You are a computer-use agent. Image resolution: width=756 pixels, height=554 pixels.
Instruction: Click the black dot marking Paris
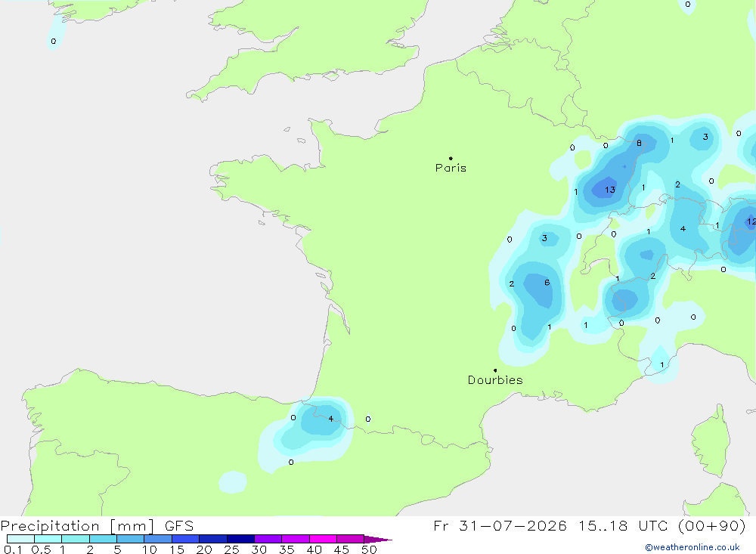451,158
